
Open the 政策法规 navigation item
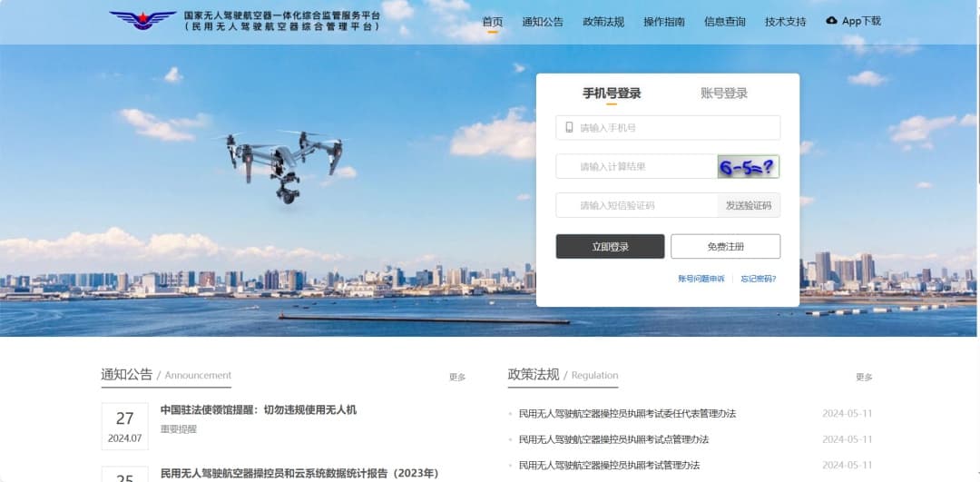point(603,22)
